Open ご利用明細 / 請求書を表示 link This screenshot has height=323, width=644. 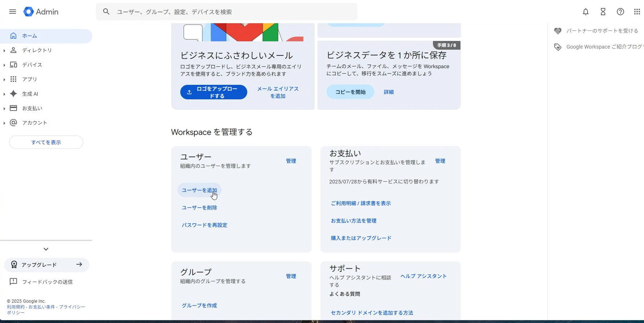(x=361, y=203)
